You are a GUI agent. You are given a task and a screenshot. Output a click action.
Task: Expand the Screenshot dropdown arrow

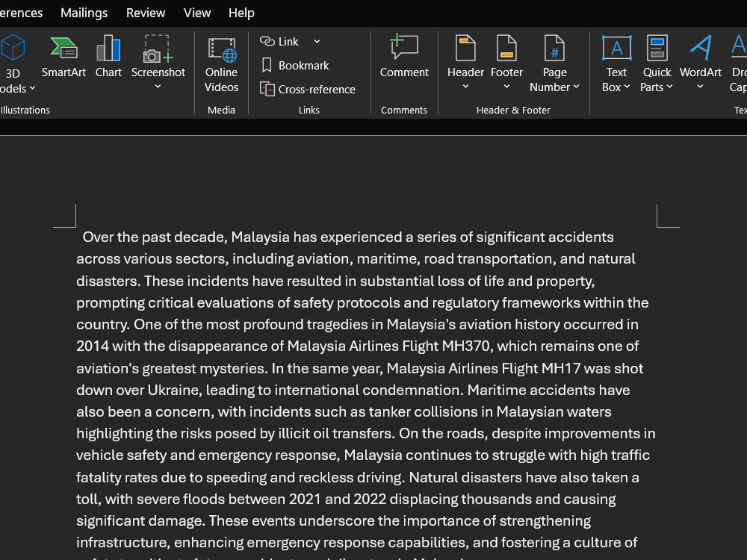158,87
